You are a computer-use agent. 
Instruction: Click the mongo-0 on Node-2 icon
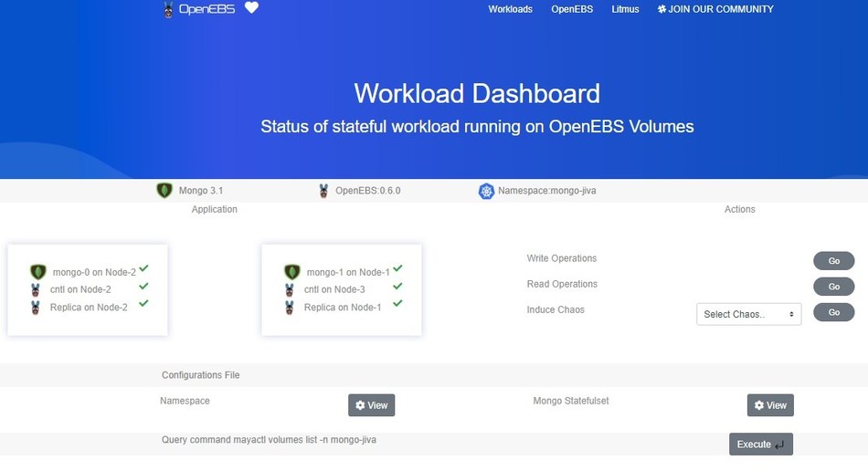[38, 272]
